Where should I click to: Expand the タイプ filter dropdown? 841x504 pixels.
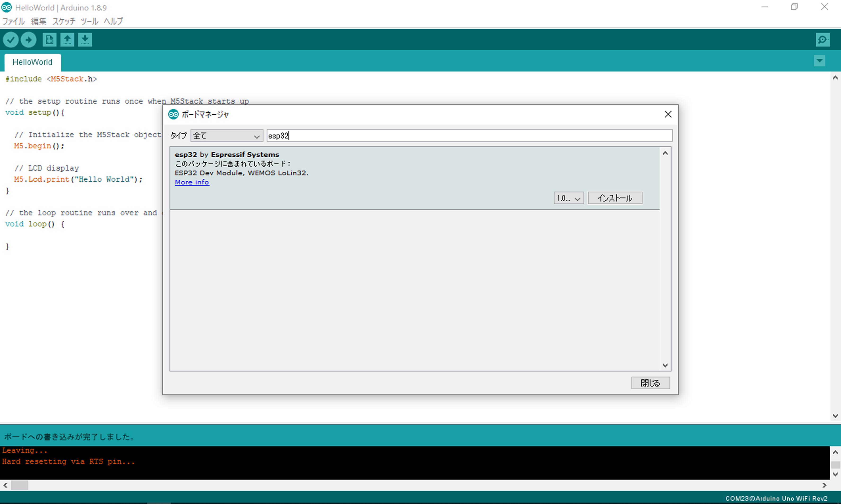(227, 136)
